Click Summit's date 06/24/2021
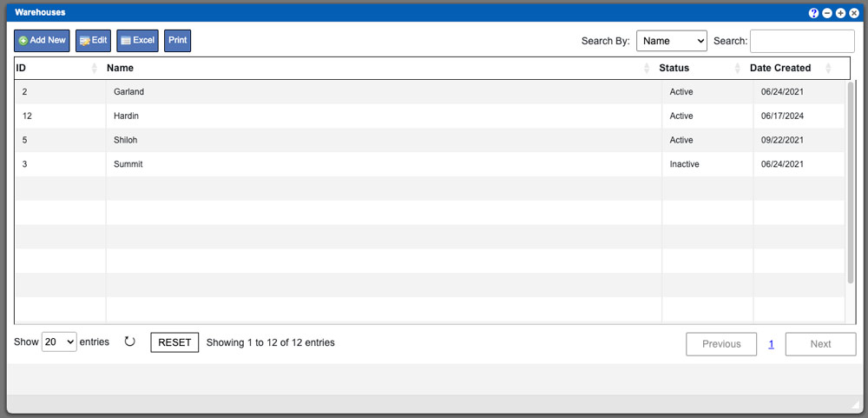 point(782,164)
